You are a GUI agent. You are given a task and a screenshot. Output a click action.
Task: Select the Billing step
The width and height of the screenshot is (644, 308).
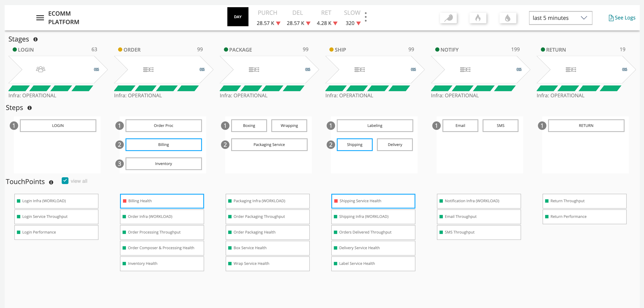[164, 145]
